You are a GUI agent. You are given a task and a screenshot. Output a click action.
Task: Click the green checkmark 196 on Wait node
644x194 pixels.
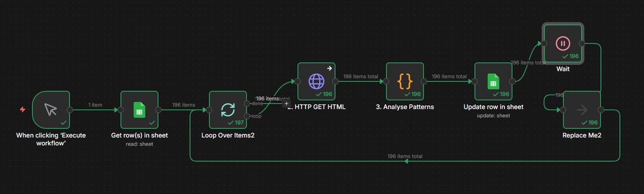coord(570,56)
